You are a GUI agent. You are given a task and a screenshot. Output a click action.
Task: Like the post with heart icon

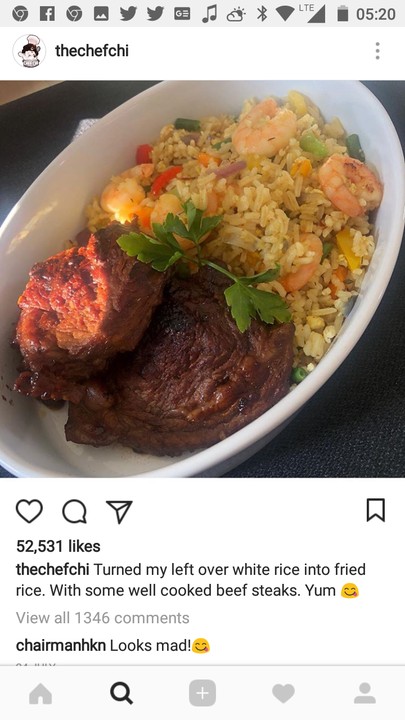[29, 511]
